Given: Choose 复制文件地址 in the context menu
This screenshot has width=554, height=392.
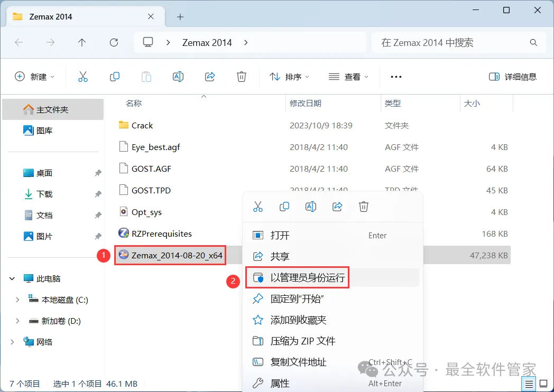Looking at the screenshot, I should point(333,362).
